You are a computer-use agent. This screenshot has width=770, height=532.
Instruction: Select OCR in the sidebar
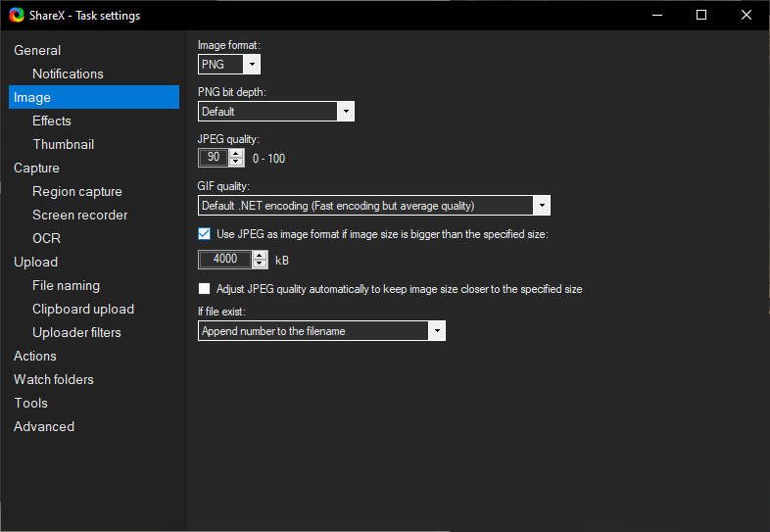tap(47, 238)
